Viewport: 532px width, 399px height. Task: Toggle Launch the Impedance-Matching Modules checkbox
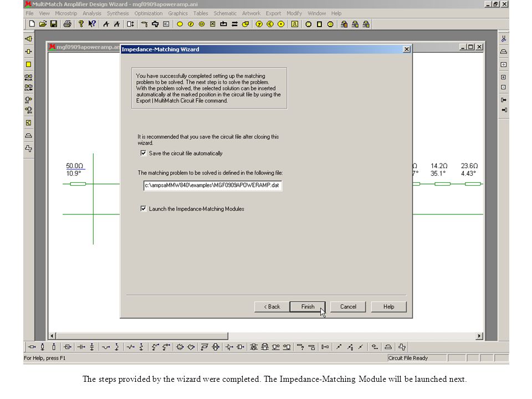[143, 208]
